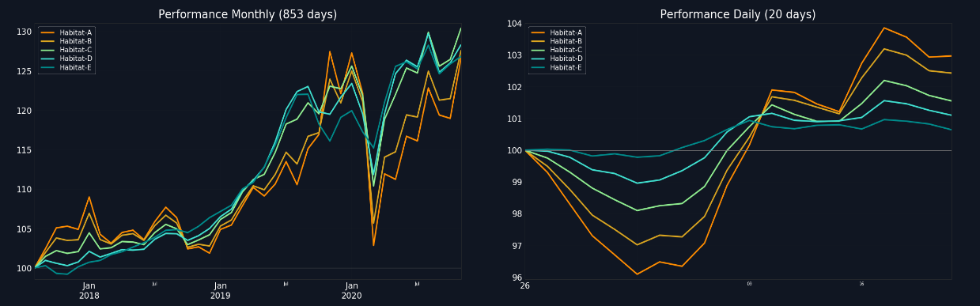Select the Jan 2019 x-axis label
Image resolution: width=980 pixels, height=306 pixels.
click(x=221, y=290)
